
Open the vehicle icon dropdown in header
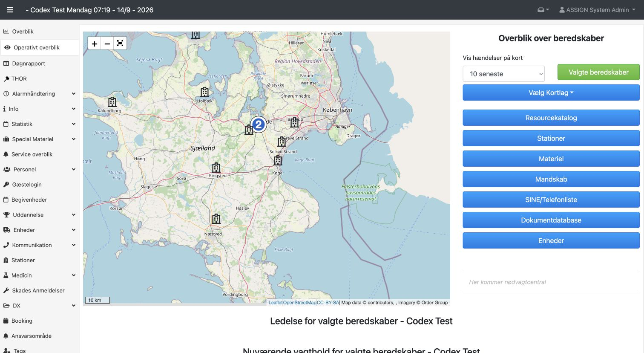[543, 10]
